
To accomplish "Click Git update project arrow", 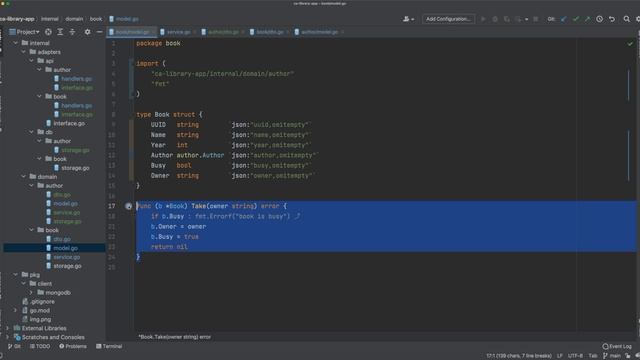I will click(x=564, y=19).
